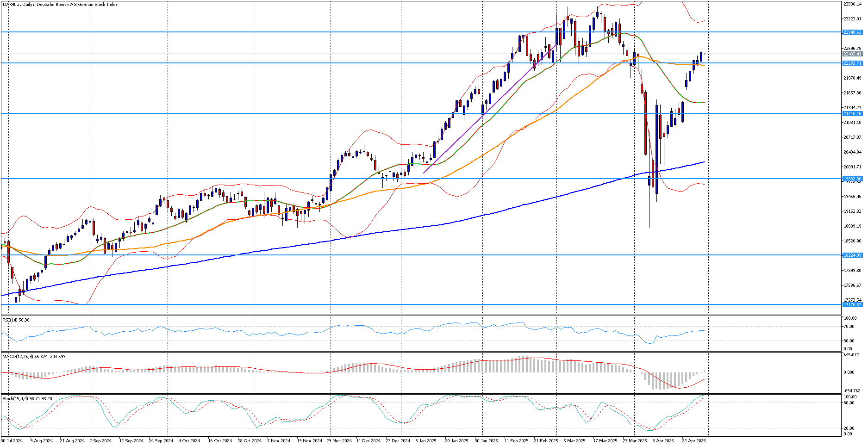Click the RSI(14) 58.30 indicator label
868x446 pixels.
(16, 320)
